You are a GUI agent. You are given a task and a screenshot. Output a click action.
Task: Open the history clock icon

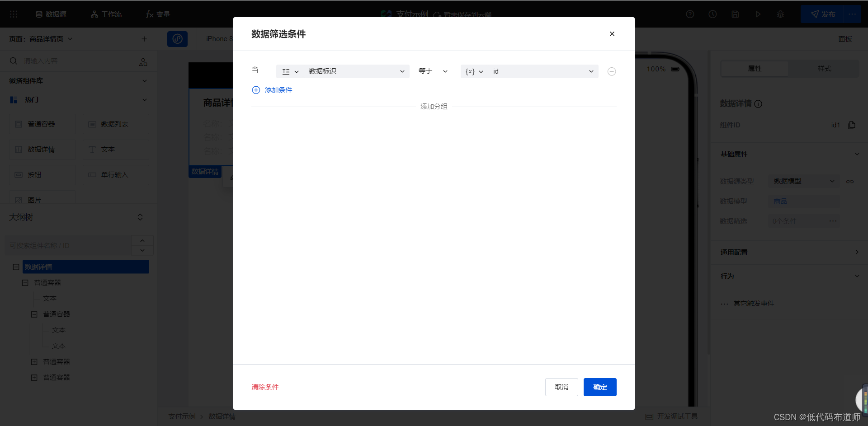pyautogui.click(x=712, y=14)
